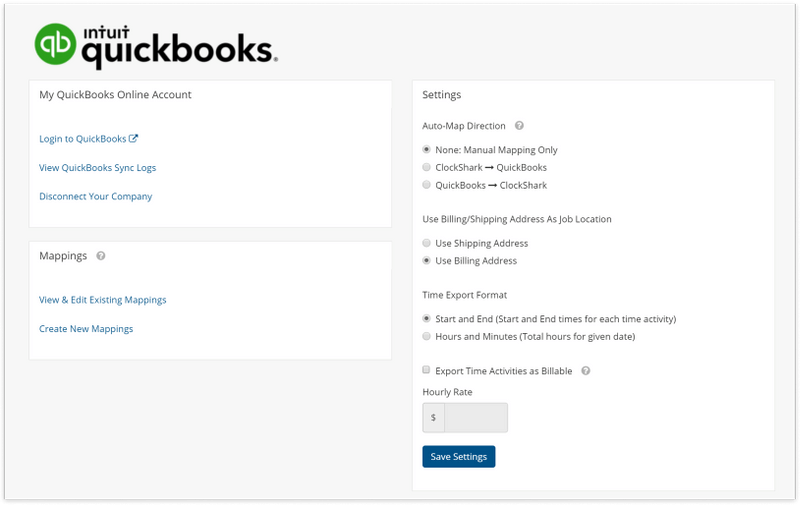The height and width of the screenshot is (505, 800).
Task: Select None: Manual Mapping Only option
Action: (427, 149)
